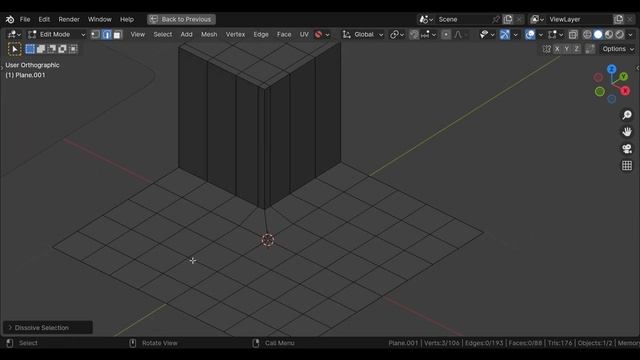Open the Edge menu

261,34
